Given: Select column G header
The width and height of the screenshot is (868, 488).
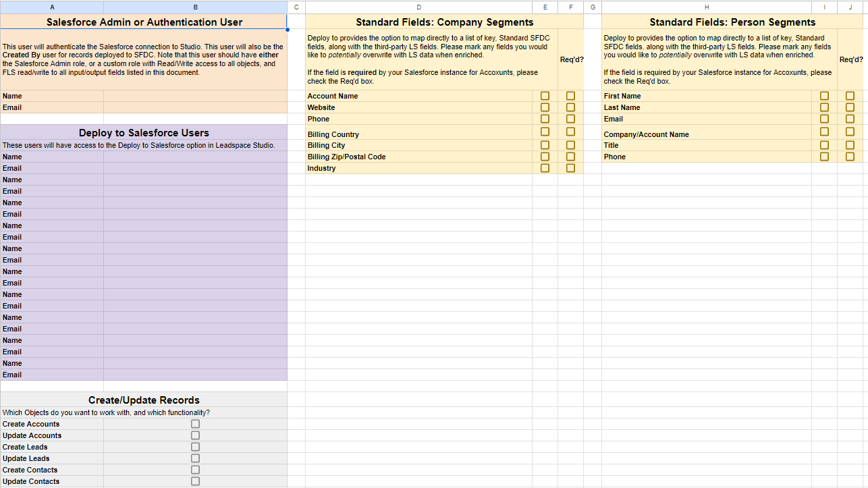Looking at the screenshot, I should (593, 7).
